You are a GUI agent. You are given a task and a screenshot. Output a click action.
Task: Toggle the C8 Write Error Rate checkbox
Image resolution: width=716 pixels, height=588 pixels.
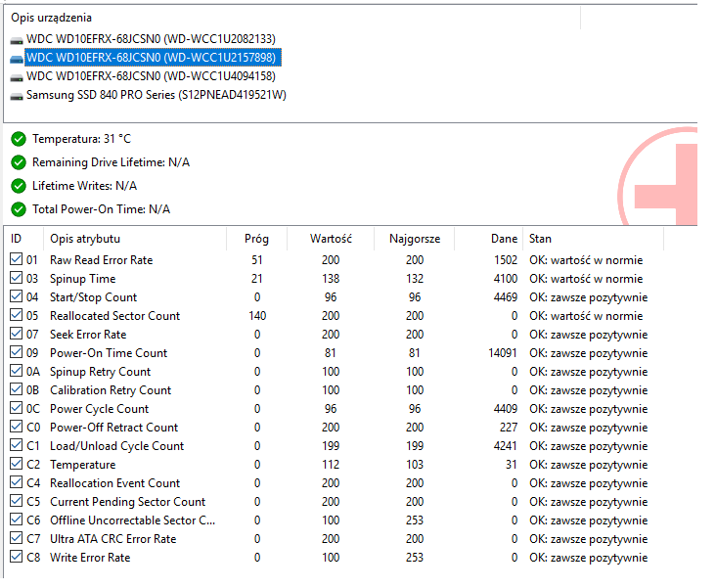(x=16, y=557)
